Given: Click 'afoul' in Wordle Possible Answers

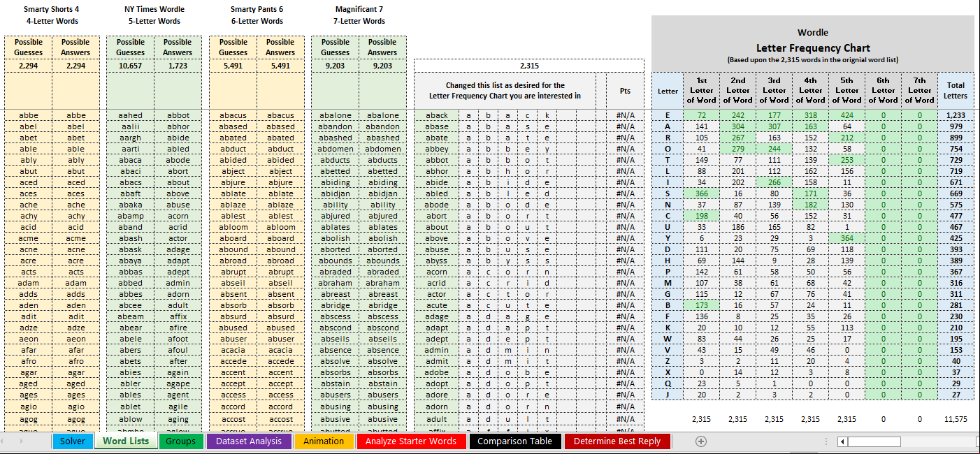Looking at the screenshot, I should (178, 350).
